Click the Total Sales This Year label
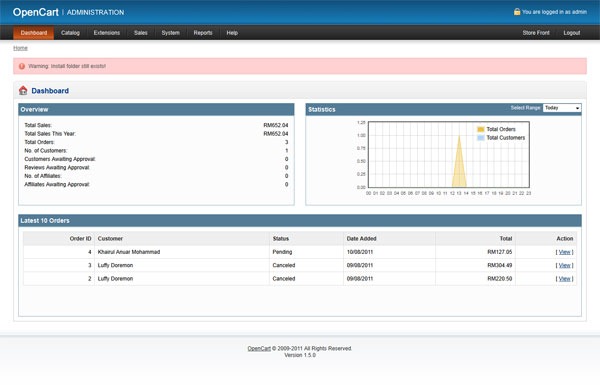This screenshot has height=385, width=600. click(50, 134)
